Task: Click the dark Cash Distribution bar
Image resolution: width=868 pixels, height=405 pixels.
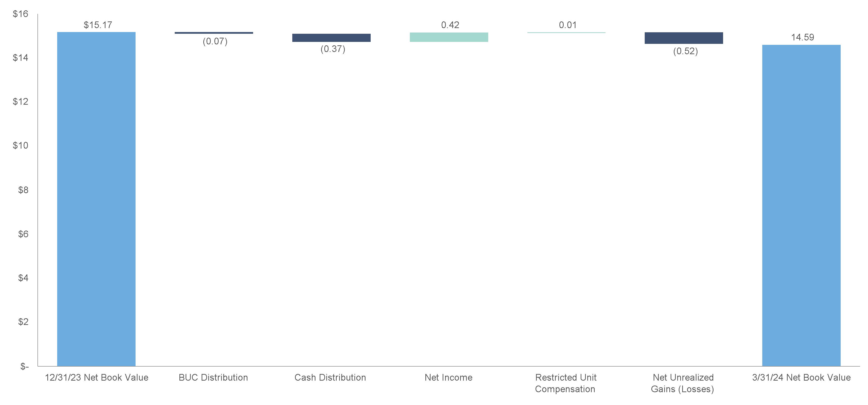Action: click(x=331, y=38)
